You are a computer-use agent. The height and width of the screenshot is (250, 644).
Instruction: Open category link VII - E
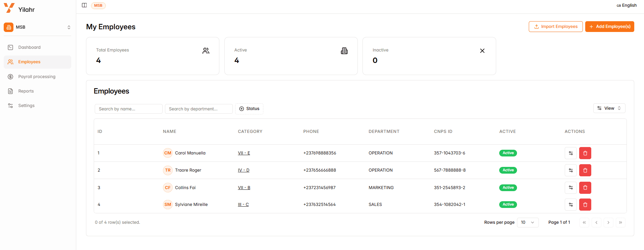coord(244,153)
